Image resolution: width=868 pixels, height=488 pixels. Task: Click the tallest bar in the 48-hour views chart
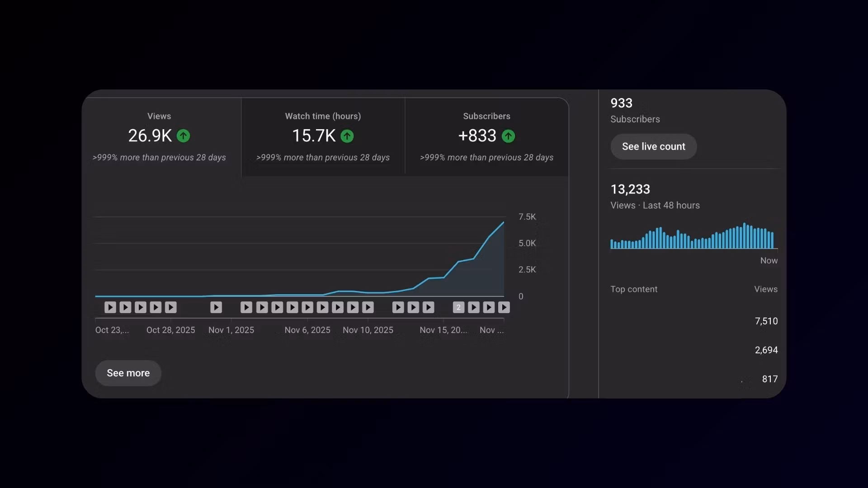click(x=744, y=236)
